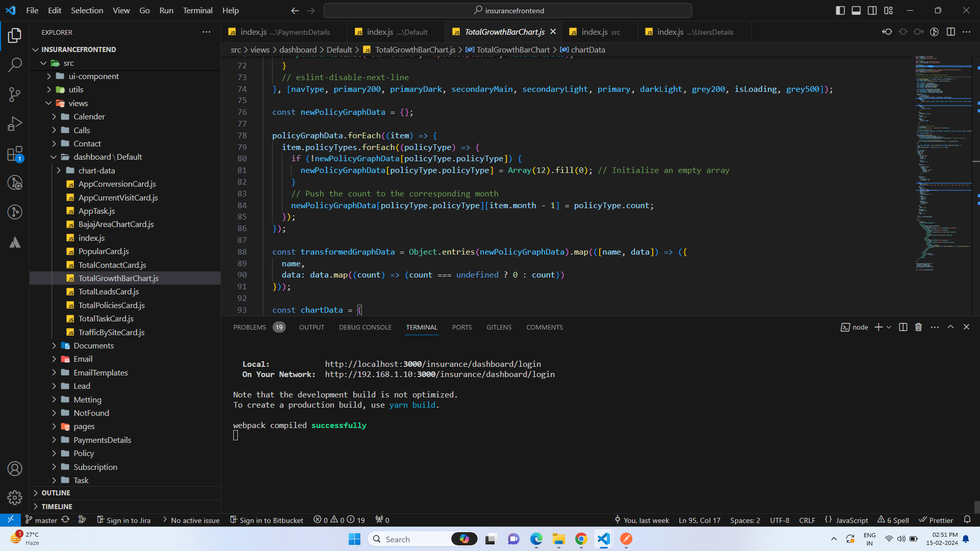
Task: Toggle primary side bar layout button
Action: 840,10
